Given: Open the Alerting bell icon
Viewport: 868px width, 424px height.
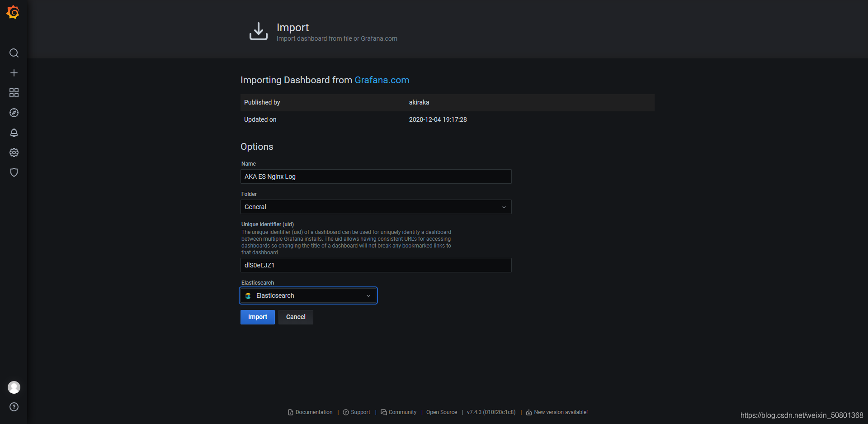Looking at the screenshot, I should 14,133.
